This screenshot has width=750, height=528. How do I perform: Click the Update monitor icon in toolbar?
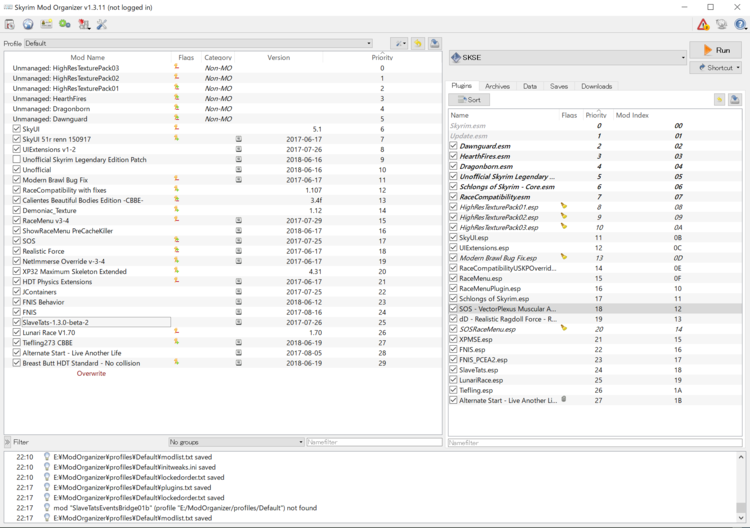click(x=721, y=24)
